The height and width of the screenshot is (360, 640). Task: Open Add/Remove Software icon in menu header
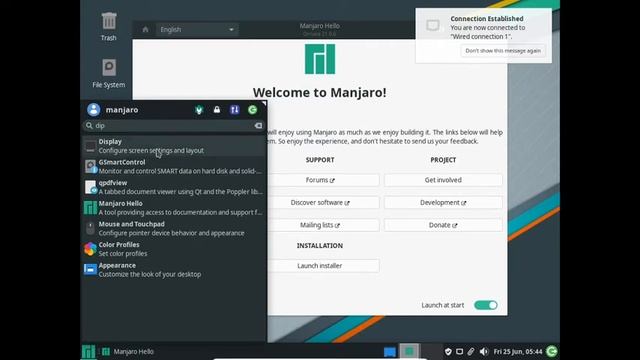(x=199, y=110)
